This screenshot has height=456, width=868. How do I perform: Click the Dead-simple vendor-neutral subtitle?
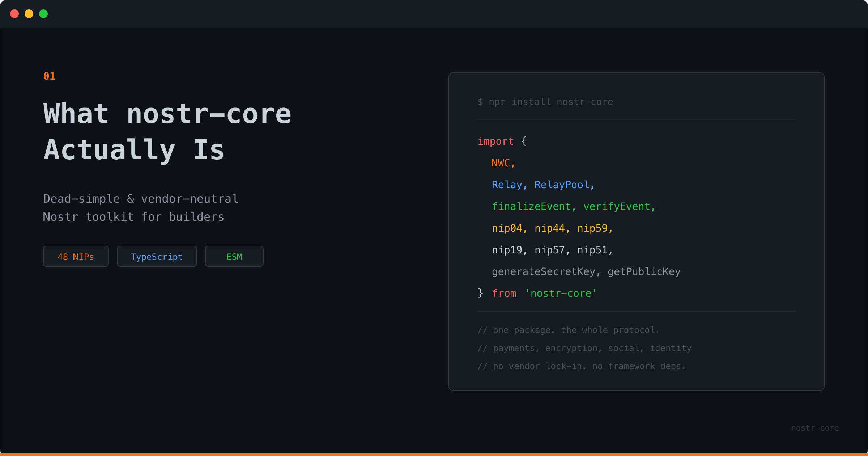click(x=140, y=207)
